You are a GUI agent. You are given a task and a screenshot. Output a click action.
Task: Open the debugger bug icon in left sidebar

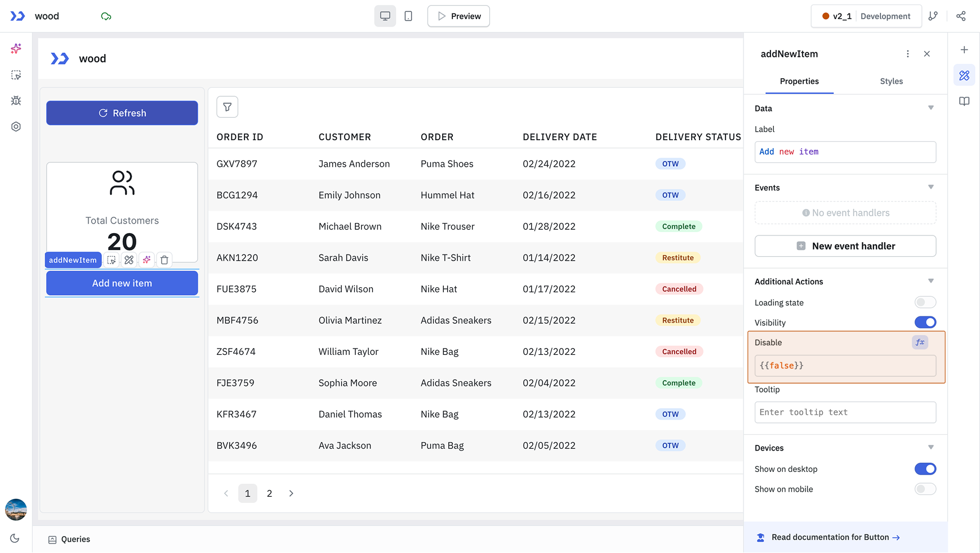tap(16, 101)
